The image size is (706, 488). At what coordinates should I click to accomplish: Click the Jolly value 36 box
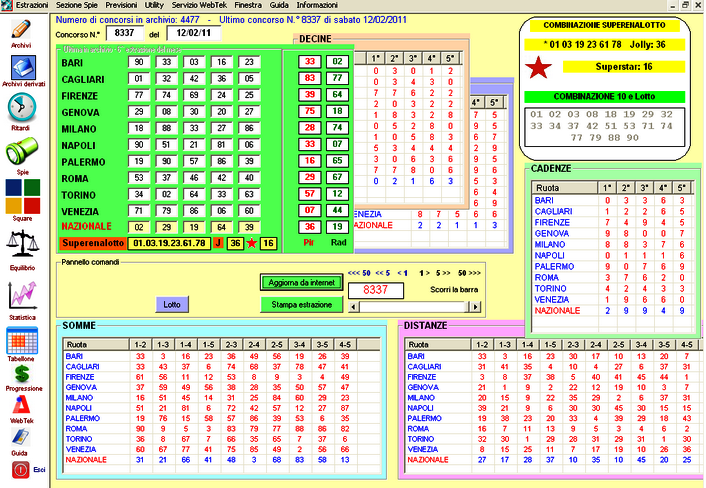235,243
